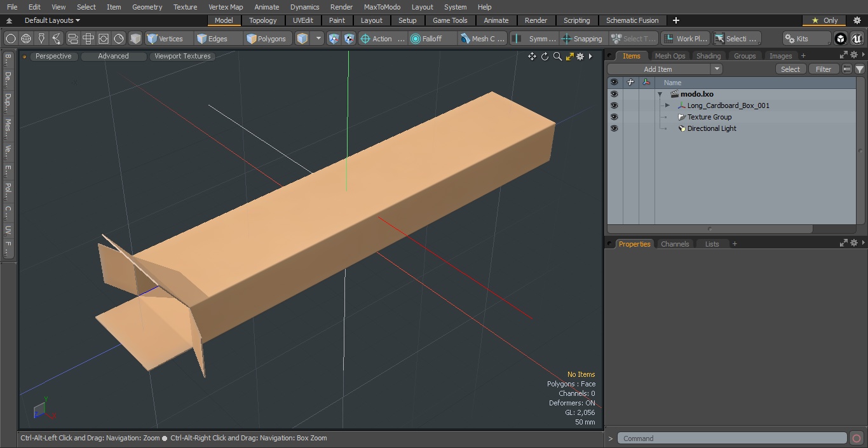Open the Geometry menu
The image size is (868, 448).
[147, 7]
